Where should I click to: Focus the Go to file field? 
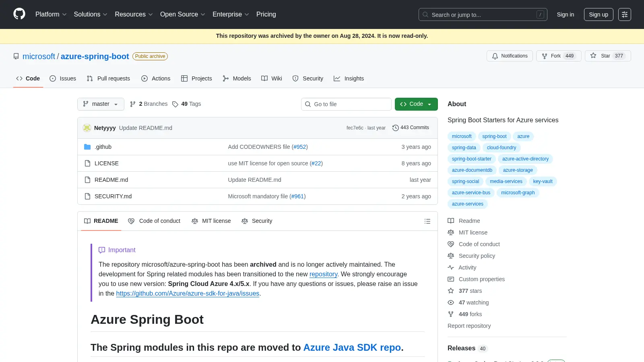[x=346, y=104]
